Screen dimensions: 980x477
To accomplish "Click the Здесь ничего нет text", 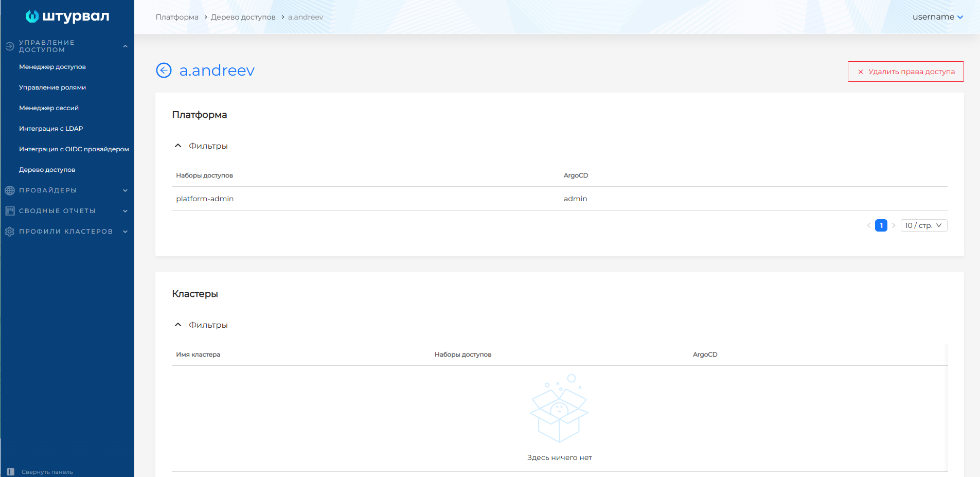I will [x=560, y=457].
